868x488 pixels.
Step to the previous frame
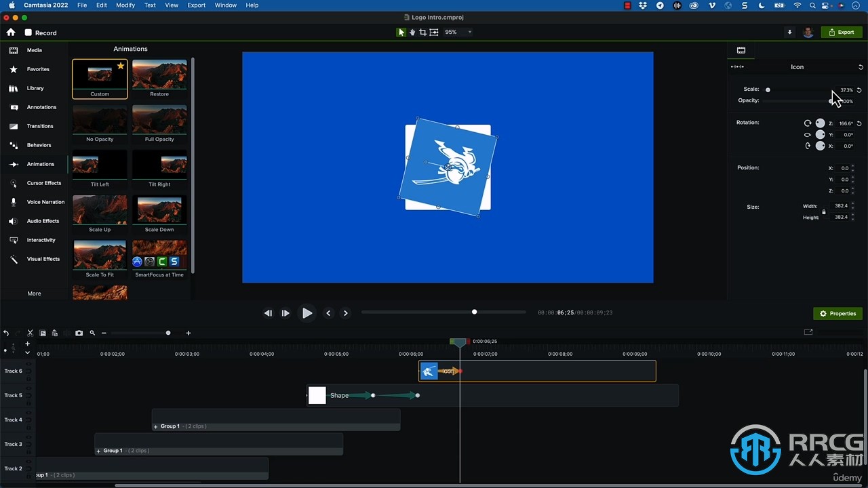[x=268, y=313]
